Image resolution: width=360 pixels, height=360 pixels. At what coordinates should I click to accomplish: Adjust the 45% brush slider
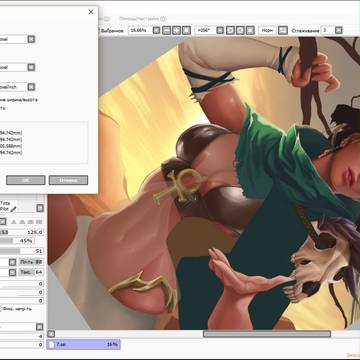tap(17, 241)
